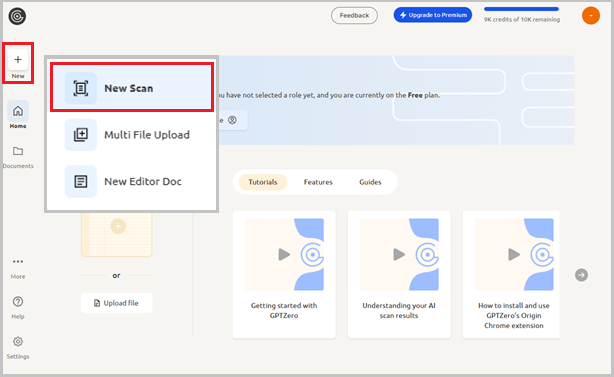Open the Help question mark icon
Image resolution: width=614 pixels, height=377 pixels.
click(18, 301)
